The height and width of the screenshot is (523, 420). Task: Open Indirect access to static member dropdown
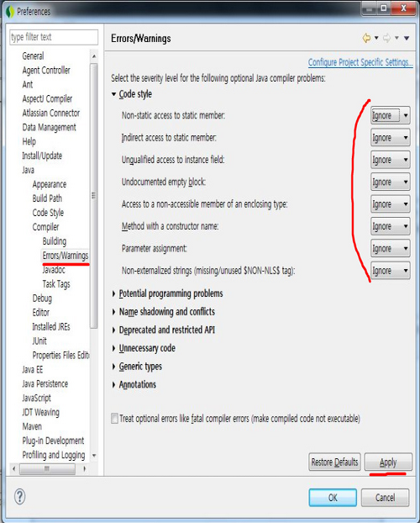tap(391, 138)
